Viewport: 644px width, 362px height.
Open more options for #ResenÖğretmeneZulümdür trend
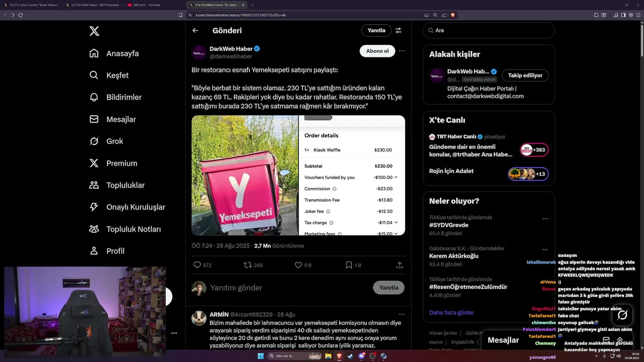pyautogui.click(x=545, y=280)
